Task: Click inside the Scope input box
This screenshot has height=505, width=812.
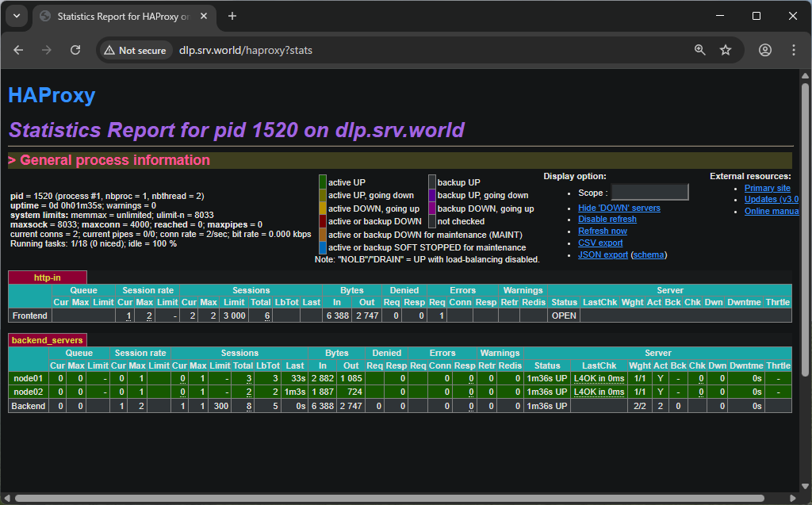Action: coord(649,191)
